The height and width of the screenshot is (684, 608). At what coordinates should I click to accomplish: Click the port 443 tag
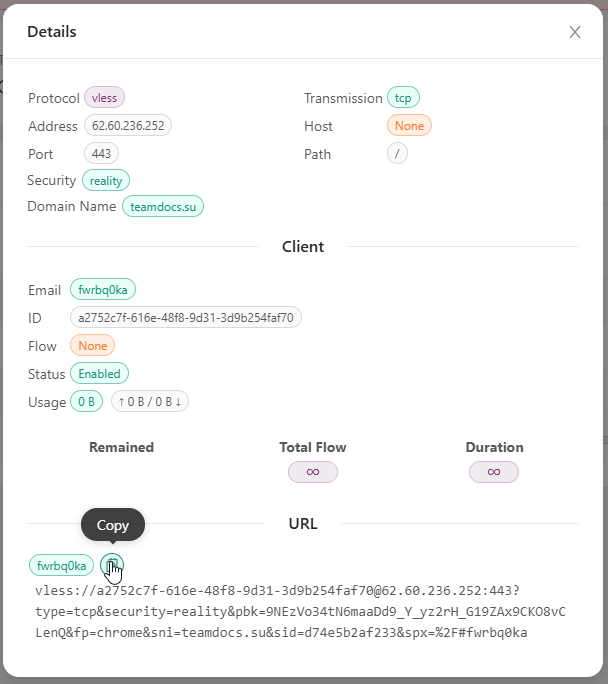click(101, 154)
